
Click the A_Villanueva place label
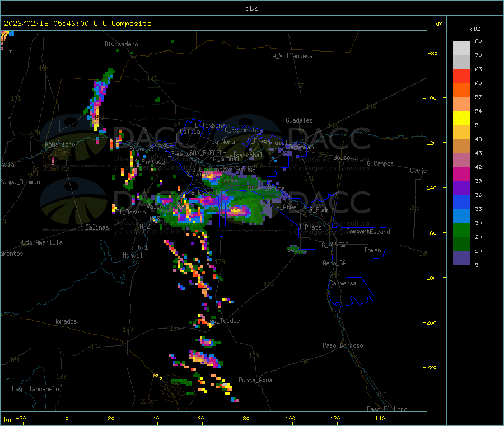pyautogui.click(x=292, y=56)
